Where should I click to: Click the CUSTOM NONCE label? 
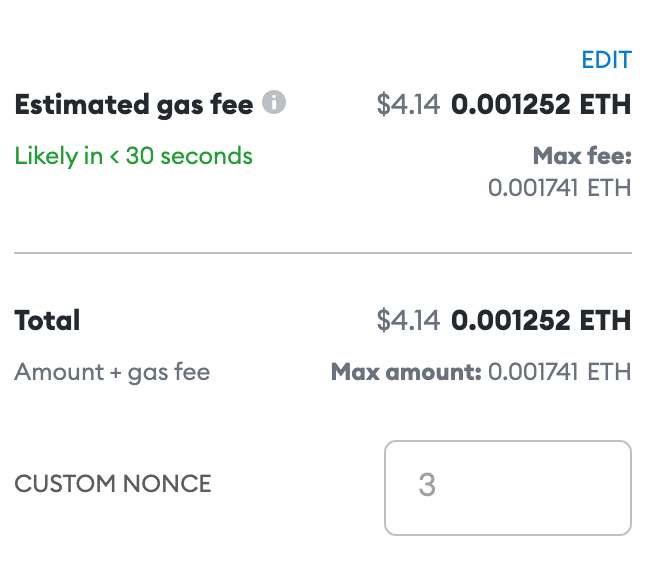[x=113, y=483]
